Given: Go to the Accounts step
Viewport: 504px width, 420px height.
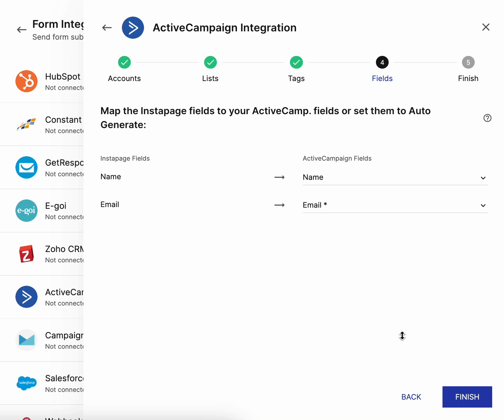Looking at the screenshot, I should 124,62.
